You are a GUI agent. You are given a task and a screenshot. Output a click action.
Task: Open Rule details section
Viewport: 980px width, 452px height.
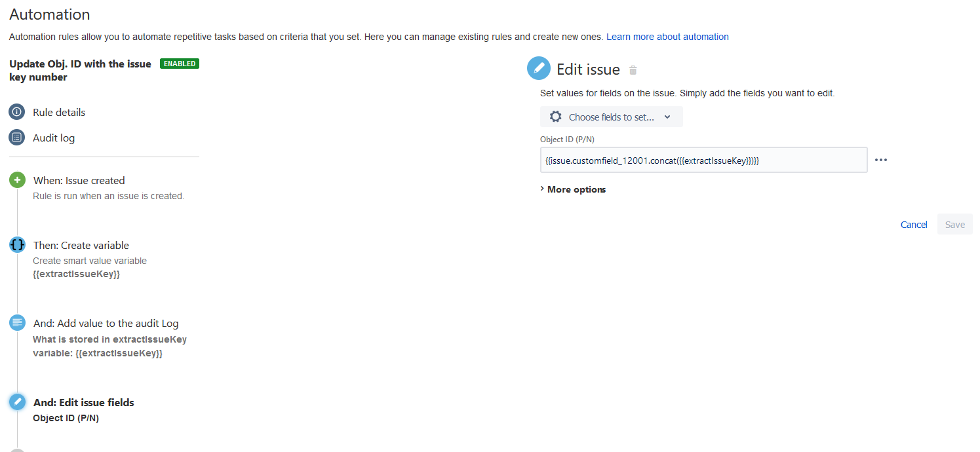point(59,112)
